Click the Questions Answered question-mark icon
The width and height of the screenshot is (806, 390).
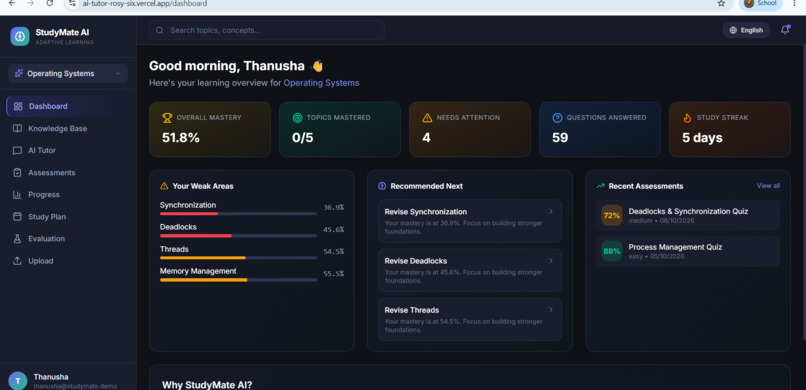[557, 118]
